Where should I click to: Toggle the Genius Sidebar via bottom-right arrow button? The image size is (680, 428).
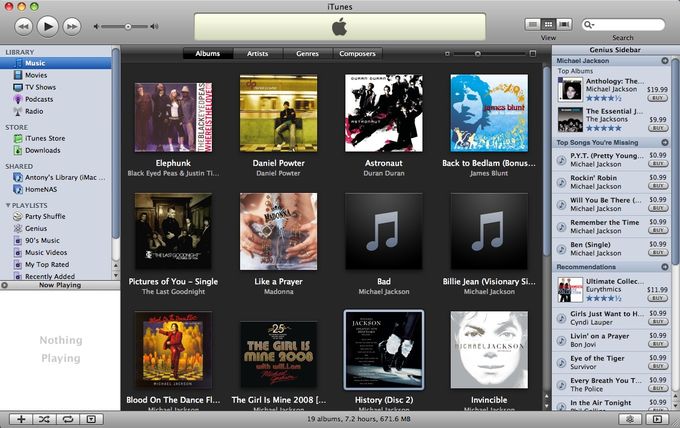[x=657, y=419]
